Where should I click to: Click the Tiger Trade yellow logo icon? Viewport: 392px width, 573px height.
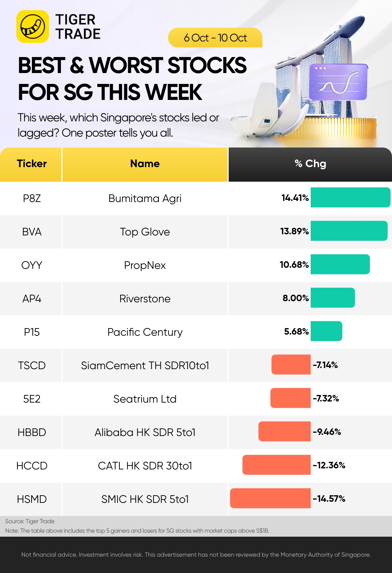point(33,27)
